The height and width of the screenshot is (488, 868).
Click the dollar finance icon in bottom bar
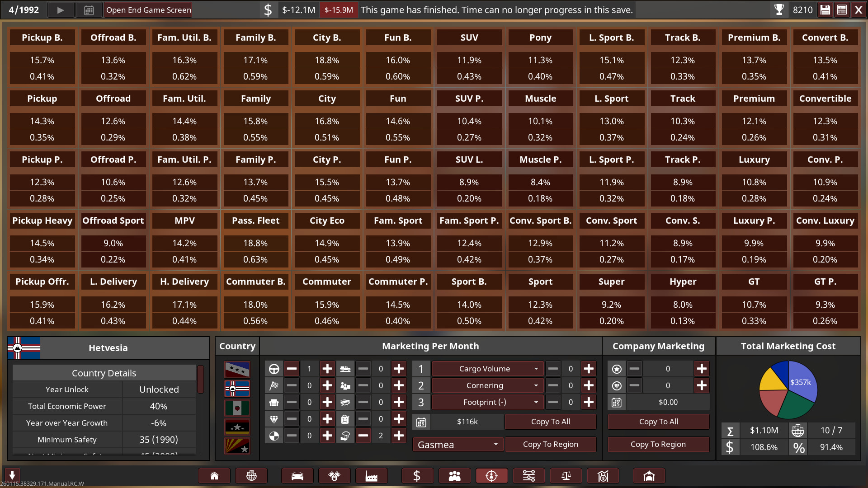[x=417, y=476]
